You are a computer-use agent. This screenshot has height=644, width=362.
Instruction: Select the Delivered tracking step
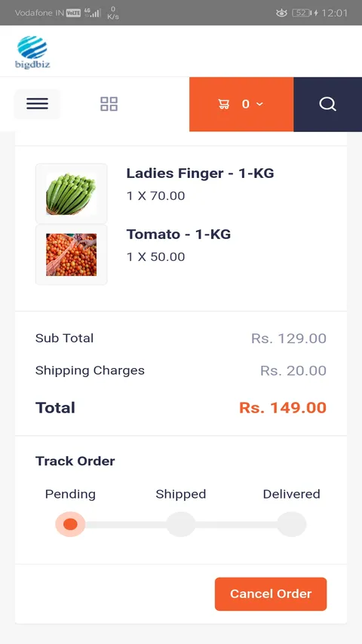click(x=291, y=524)
